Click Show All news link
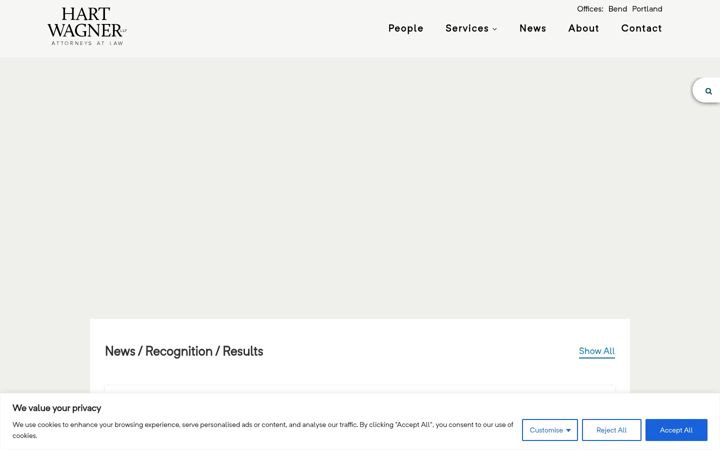Screen dimensions: 720x450 point(596,351)
